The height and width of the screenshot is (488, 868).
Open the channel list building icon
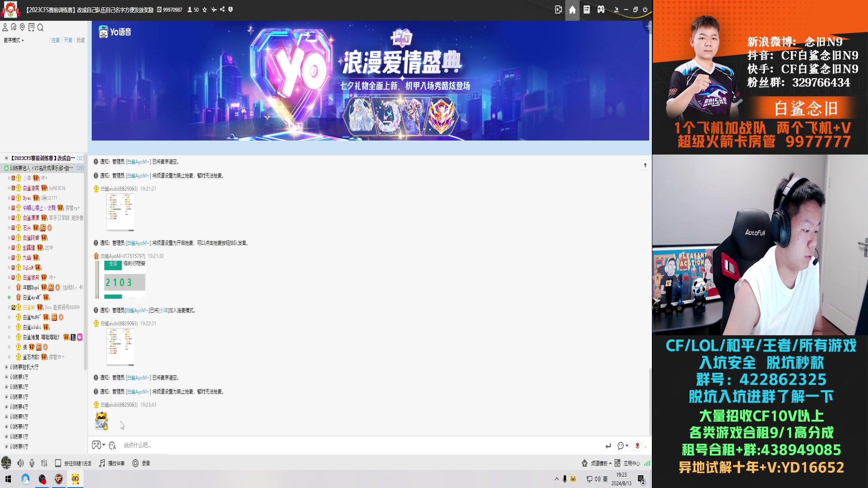coord(31,27)
